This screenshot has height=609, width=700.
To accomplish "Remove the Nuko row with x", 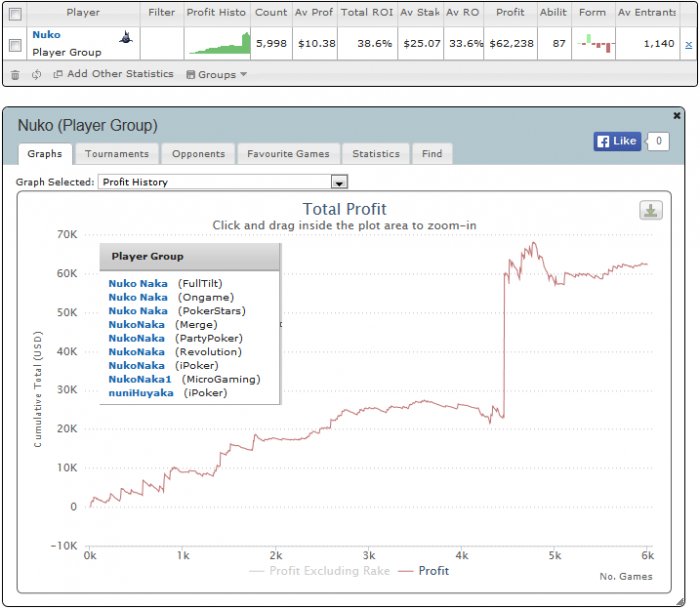I will [x=688, y=44].
